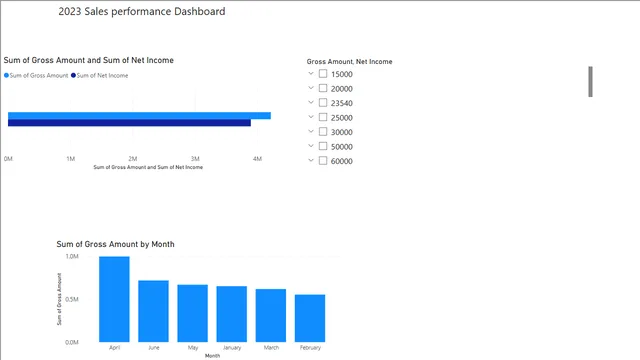The image size is (640, 360).
Task: Select the May column in monthly chart
Action: point(193,313)
